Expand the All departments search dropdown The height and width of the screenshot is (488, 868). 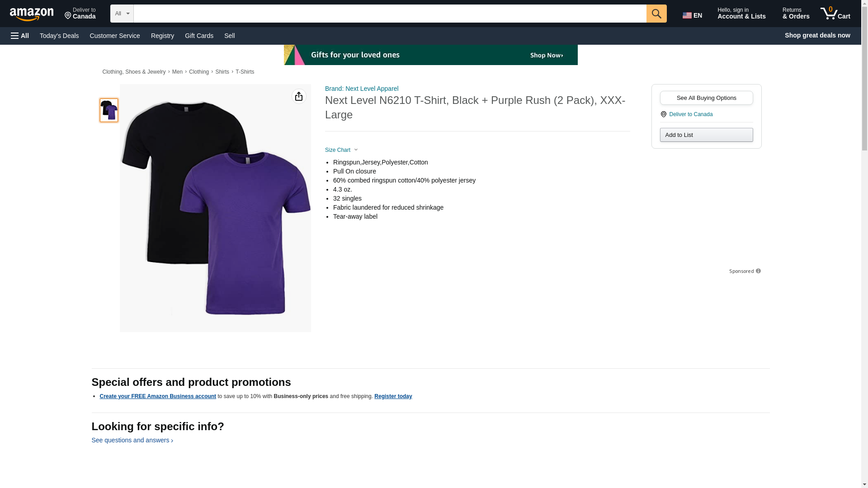(x=122, y=14)
